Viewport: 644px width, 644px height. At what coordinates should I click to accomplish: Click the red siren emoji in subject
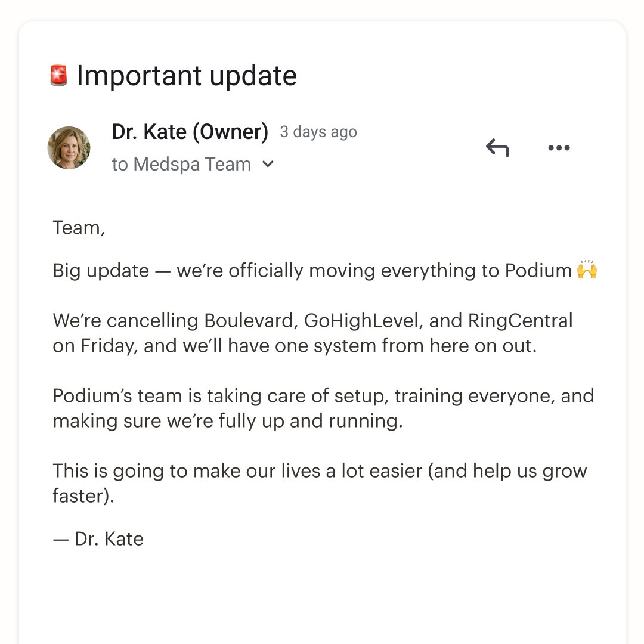point(58,76)
